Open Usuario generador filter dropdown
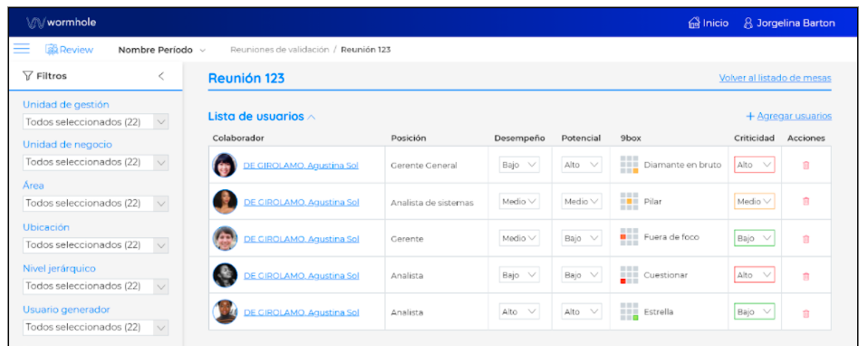 tap(95, 327)
